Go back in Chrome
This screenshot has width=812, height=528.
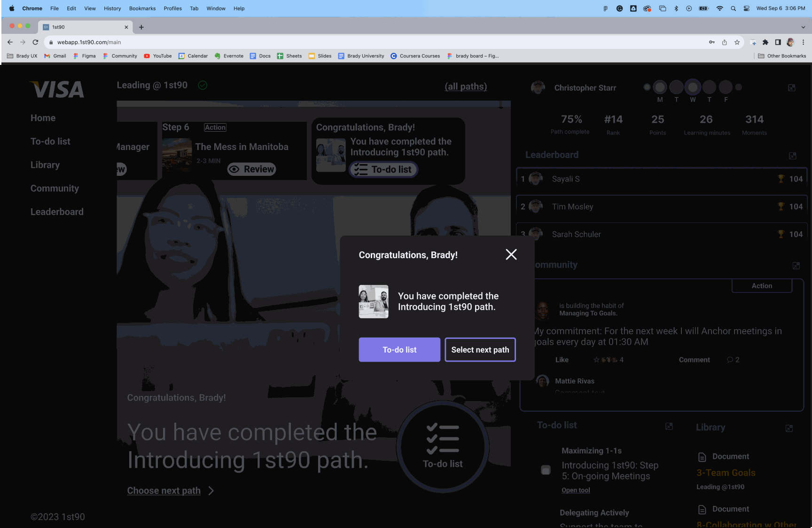pos(10,42)
